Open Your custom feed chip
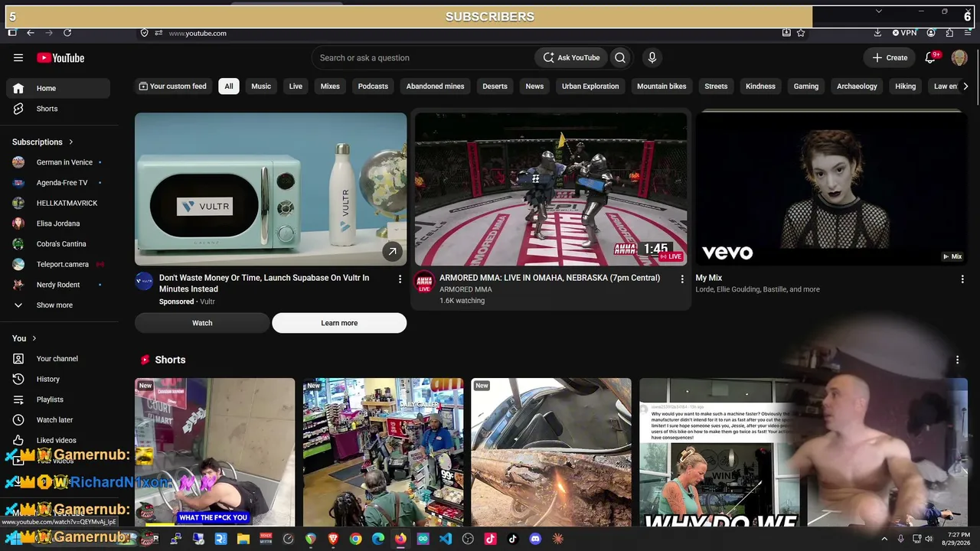 (172, 86)
